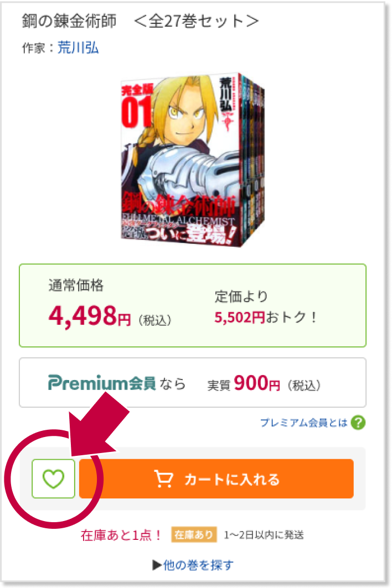
Task: Click the green question mark help icon
Action: click(x=358, y=423)
